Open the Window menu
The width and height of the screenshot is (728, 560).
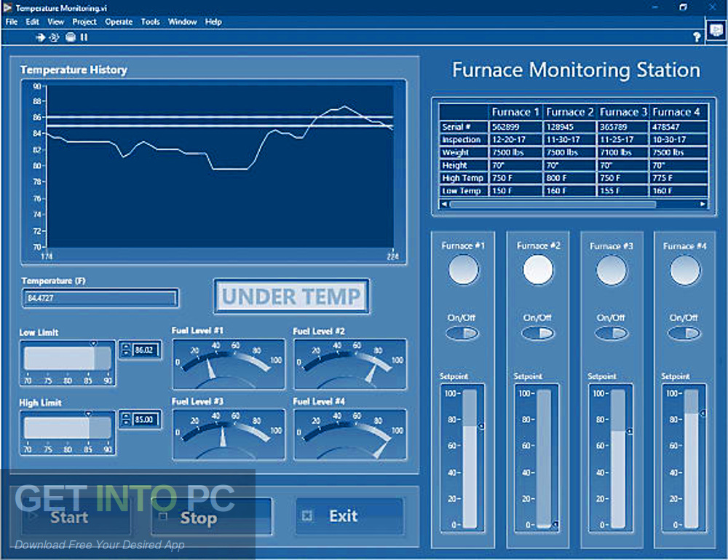point(182,22)
